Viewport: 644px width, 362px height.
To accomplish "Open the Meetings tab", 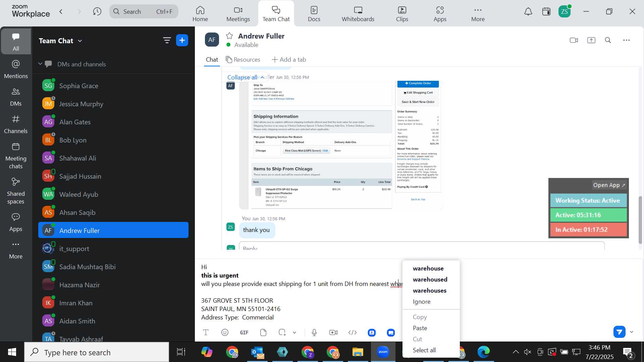I will (x=238, y=14).
